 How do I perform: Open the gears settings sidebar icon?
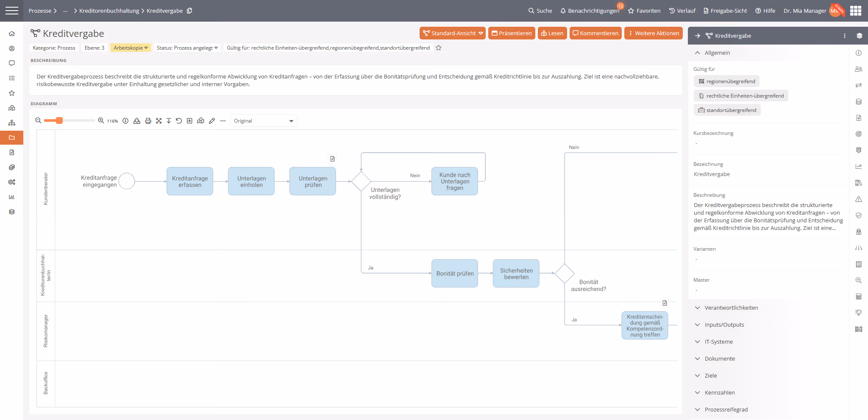(x=12, y=182)
